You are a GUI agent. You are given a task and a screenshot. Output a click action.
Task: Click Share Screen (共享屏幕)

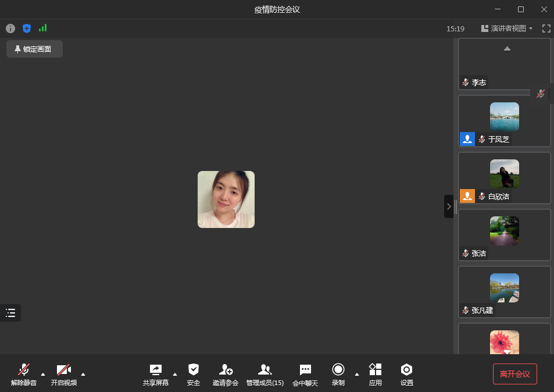156,374
